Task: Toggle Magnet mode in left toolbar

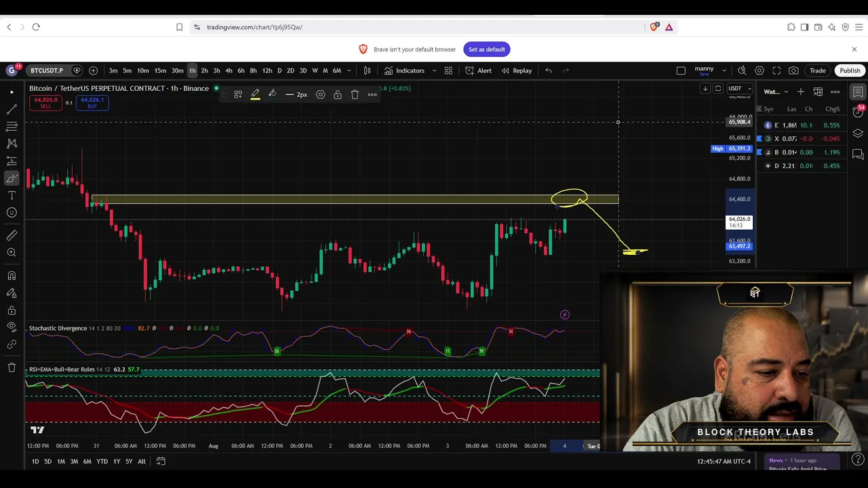Action: (x=12, y=276)
